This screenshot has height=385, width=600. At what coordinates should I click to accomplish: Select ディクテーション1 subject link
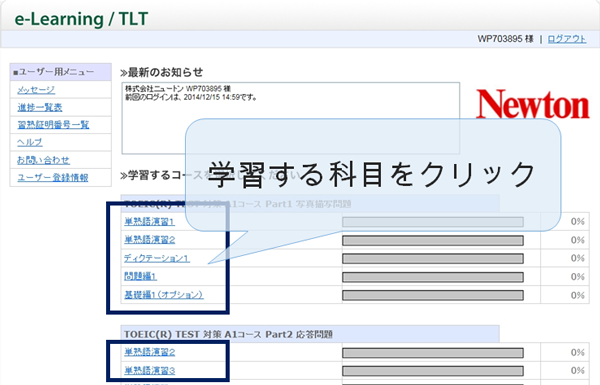tap(157, 258)
